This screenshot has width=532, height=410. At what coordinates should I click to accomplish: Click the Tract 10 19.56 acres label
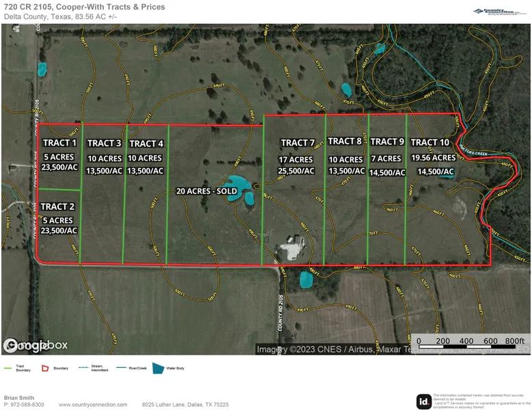click(x=432, y=156)
